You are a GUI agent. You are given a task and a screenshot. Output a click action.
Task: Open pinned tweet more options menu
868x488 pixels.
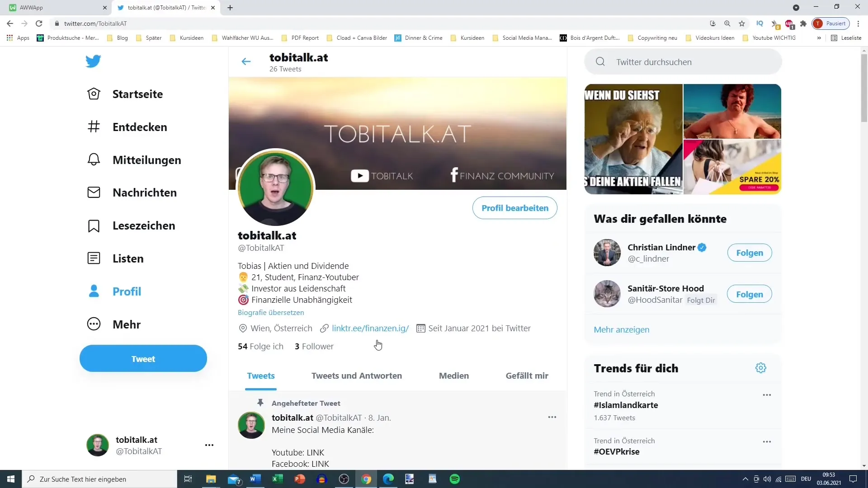click(x=552, y=417)
